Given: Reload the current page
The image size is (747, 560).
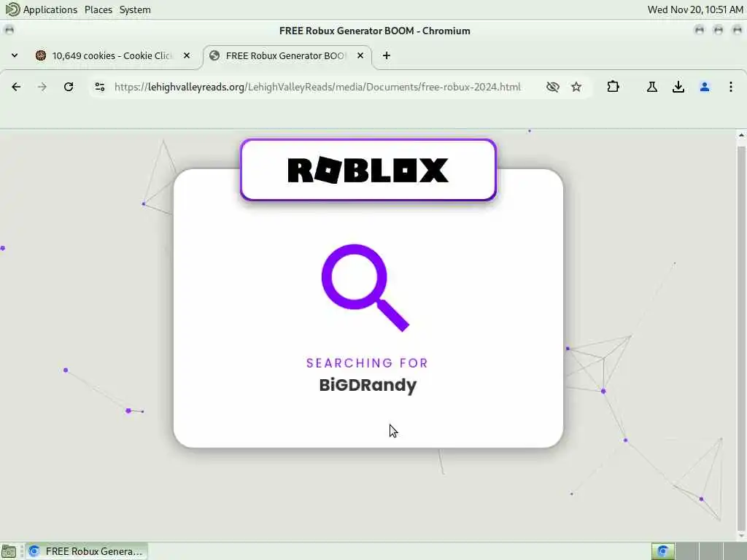Looking at the screenshot, I should point(69,87).
